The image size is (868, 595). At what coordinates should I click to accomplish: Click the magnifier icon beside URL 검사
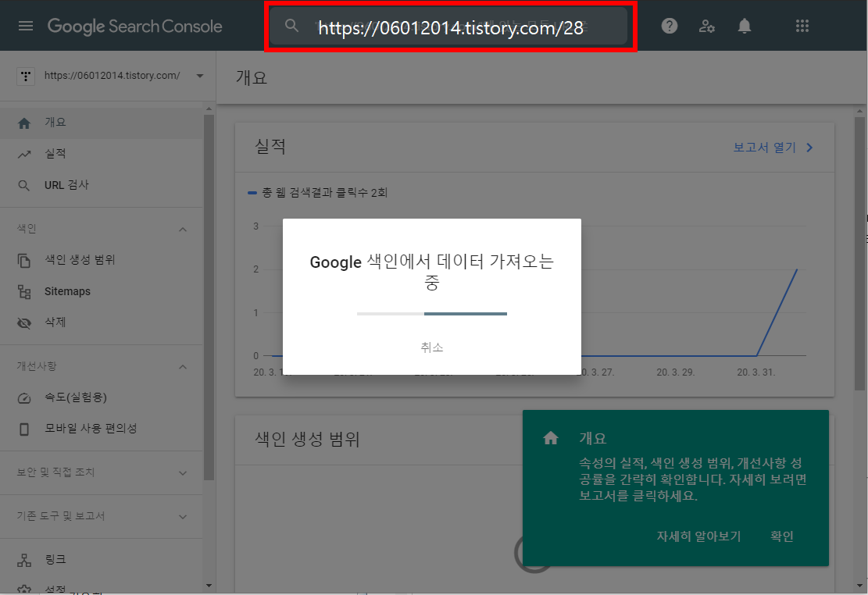(23, 185)
